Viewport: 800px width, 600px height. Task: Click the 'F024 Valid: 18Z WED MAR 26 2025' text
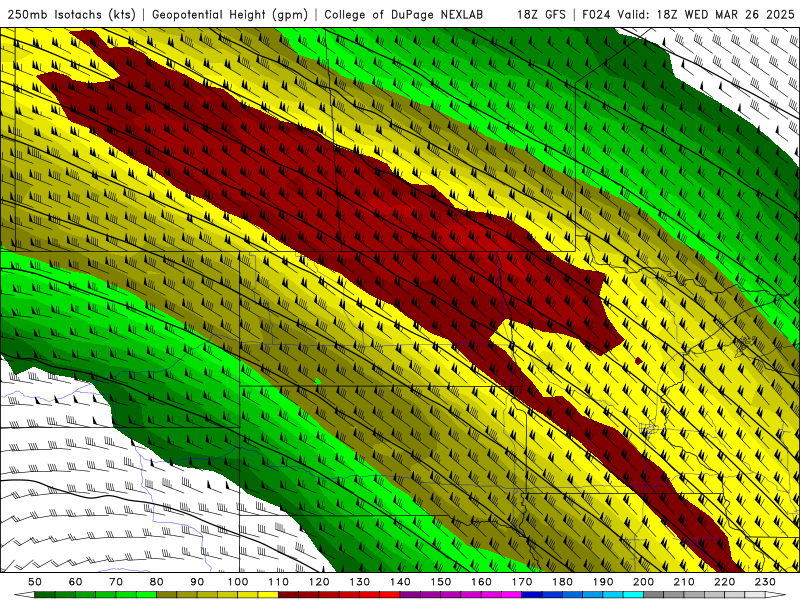pos(688,15)
